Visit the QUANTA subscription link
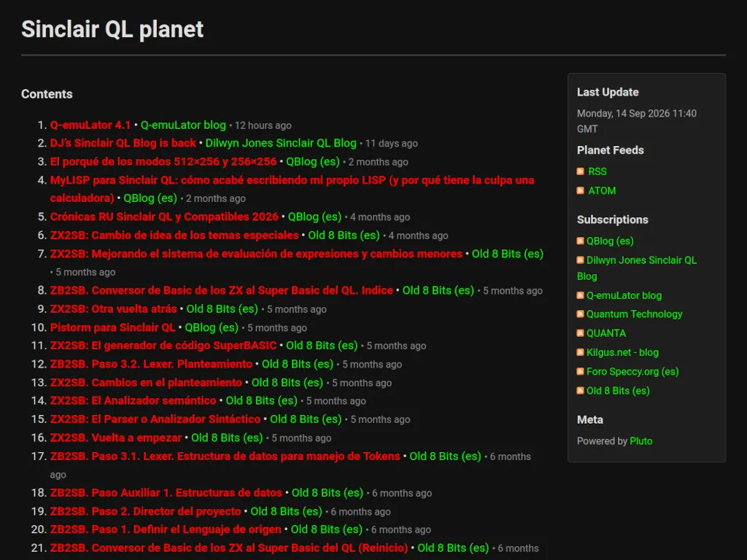The width and height of the screenshot is (747, 560). (606, 333)
